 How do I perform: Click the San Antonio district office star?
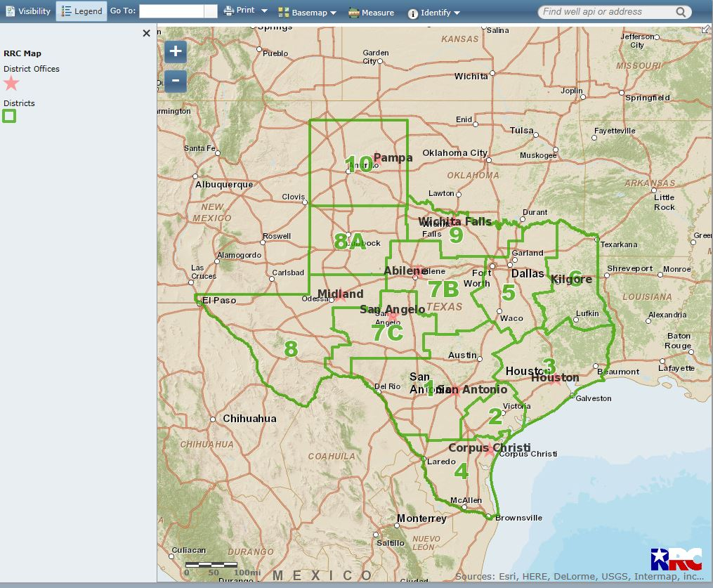tap(455, 391)
